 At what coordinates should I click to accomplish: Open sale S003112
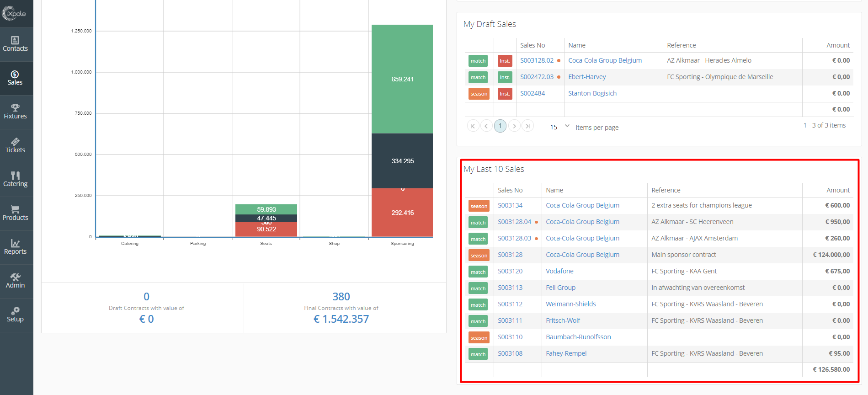[510, 304]
